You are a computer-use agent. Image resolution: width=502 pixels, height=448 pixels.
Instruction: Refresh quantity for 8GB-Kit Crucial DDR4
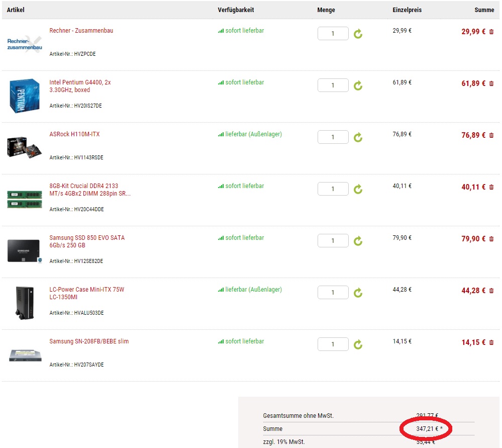358,189
